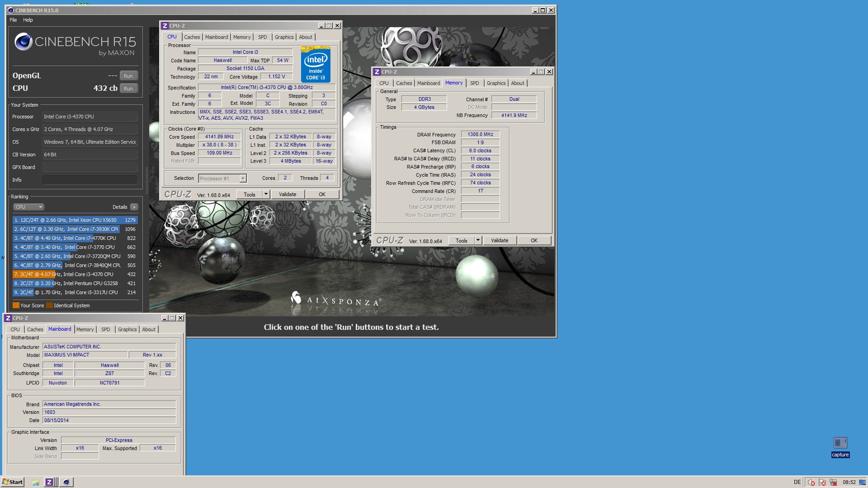Click the Tools button in the CPU window
Image resolution: width=868 pixels, height=488 pixels.
point(250,194)
